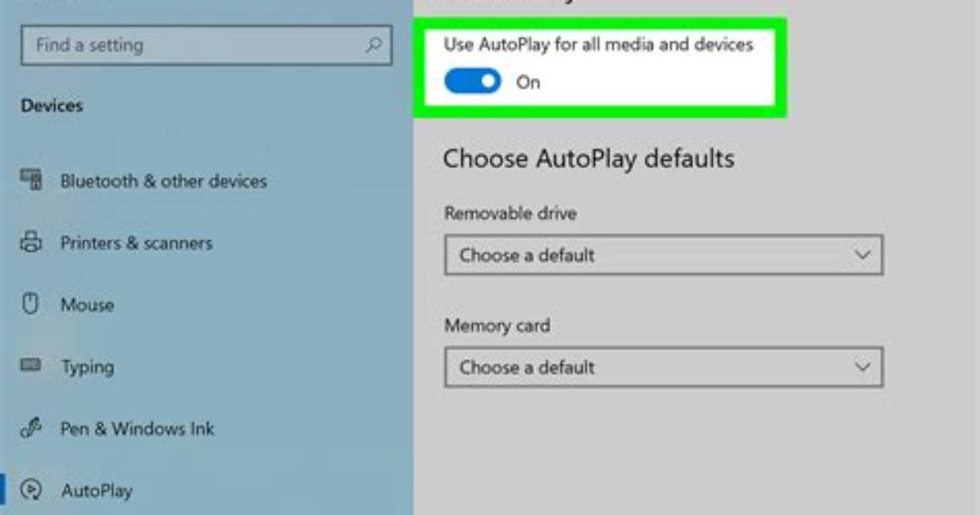Click the Memory card label
This screenshot has height=515, width=980.
[497, 326]
